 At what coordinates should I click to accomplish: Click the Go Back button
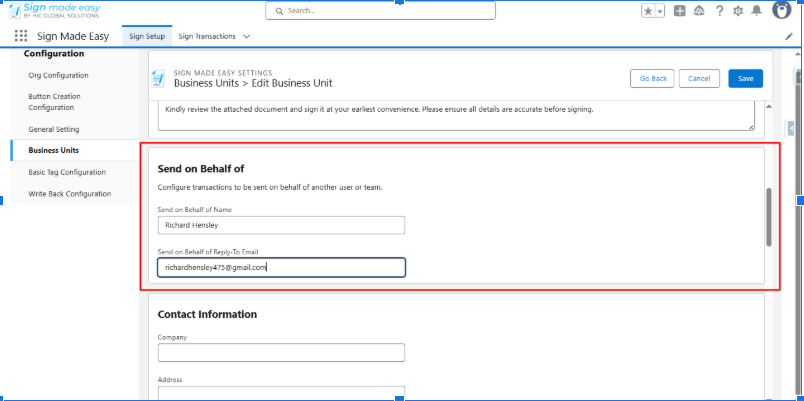click(652, 78)
